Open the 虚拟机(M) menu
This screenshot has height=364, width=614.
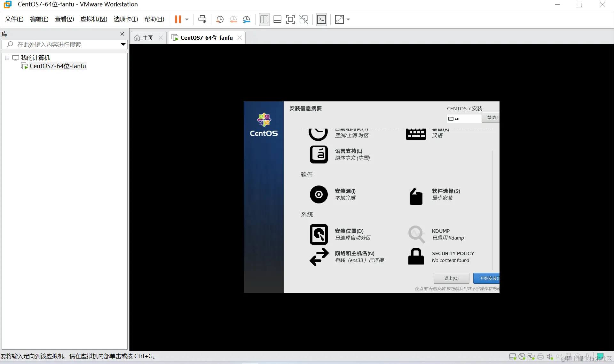pyautogui.click(x=94, y=19)
